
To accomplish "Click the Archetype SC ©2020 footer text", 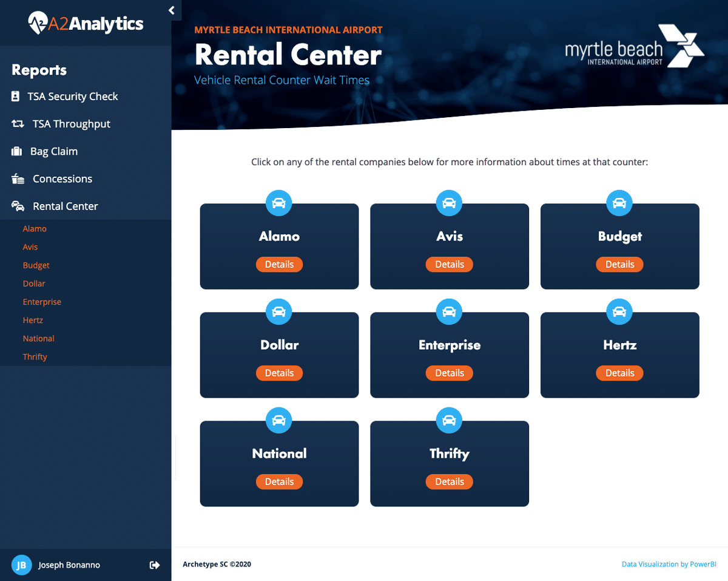I will point(217,565).
